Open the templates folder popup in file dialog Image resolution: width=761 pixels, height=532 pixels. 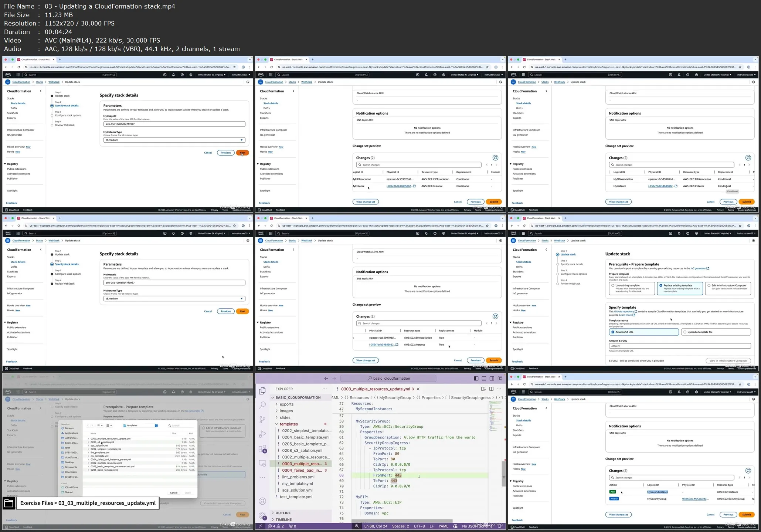[140, 426]
